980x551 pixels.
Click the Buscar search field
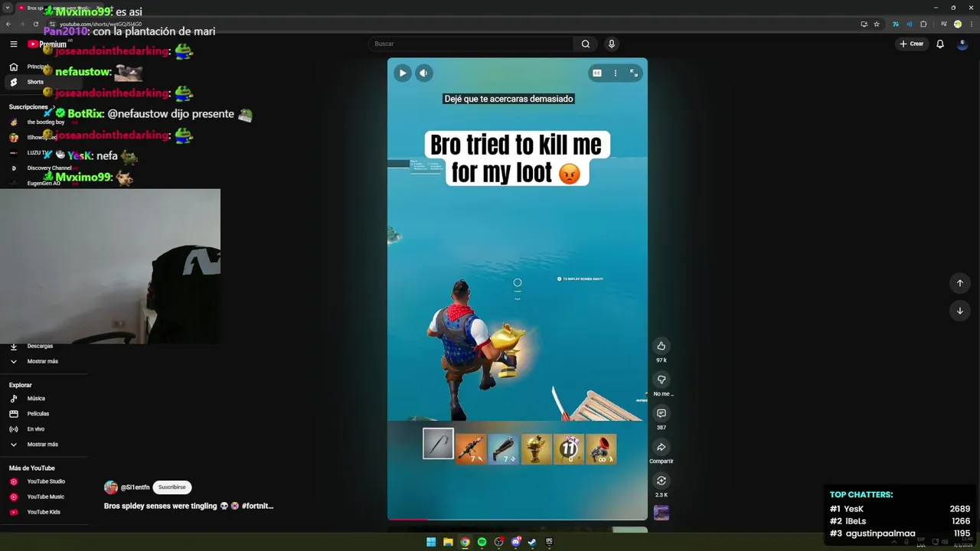coord(471,44)
